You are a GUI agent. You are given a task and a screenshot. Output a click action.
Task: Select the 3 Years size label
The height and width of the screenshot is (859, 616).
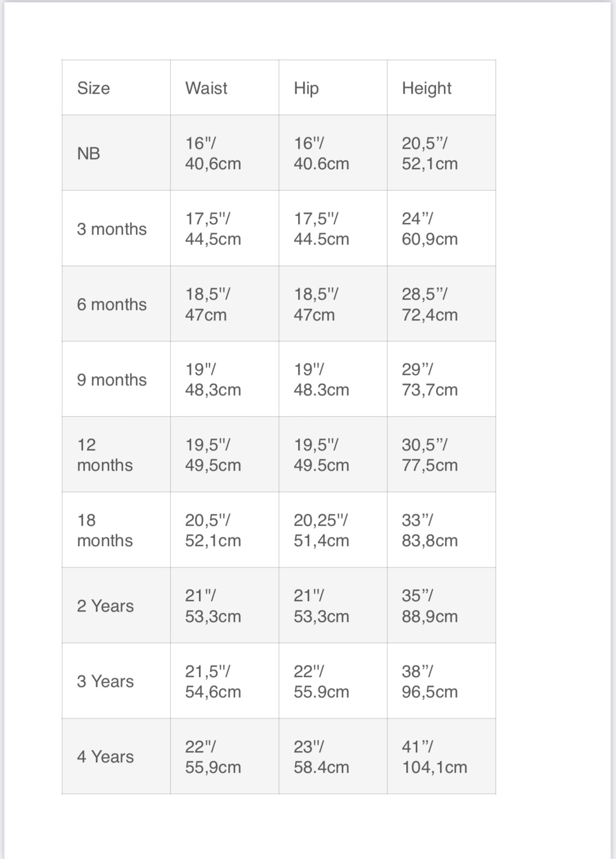click(105, 681)
